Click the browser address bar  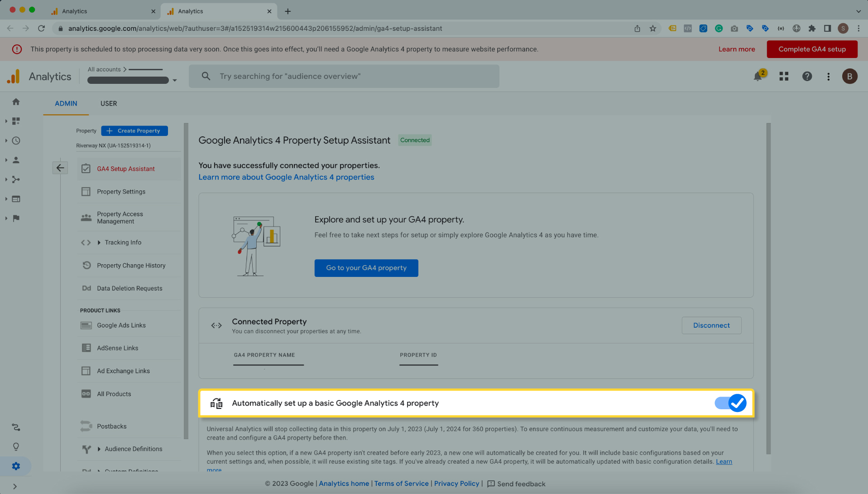click(x=343, y=29)
